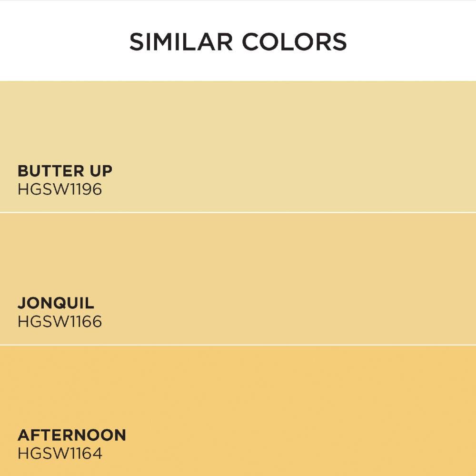
Task: Click white header space left of the heading
Action: 62,42
